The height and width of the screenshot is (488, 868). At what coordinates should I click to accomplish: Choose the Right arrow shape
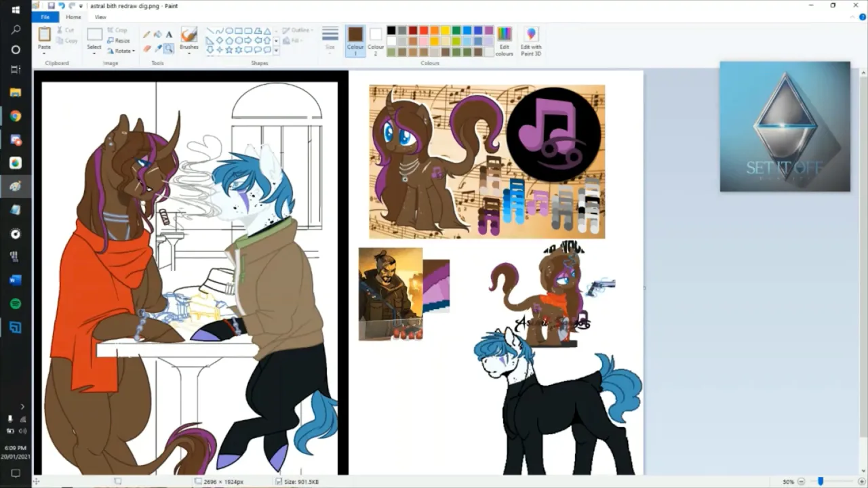point(248,41)
